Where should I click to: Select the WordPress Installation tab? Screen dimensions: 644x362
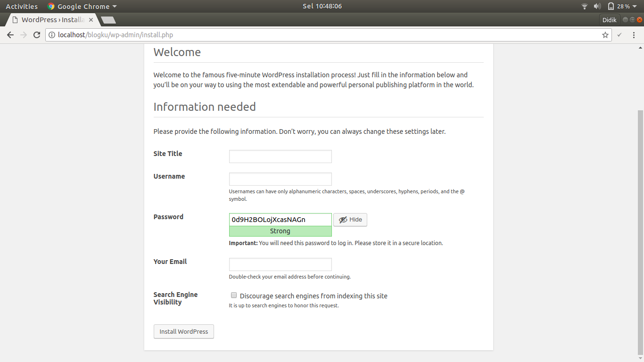tap(52, 20)
